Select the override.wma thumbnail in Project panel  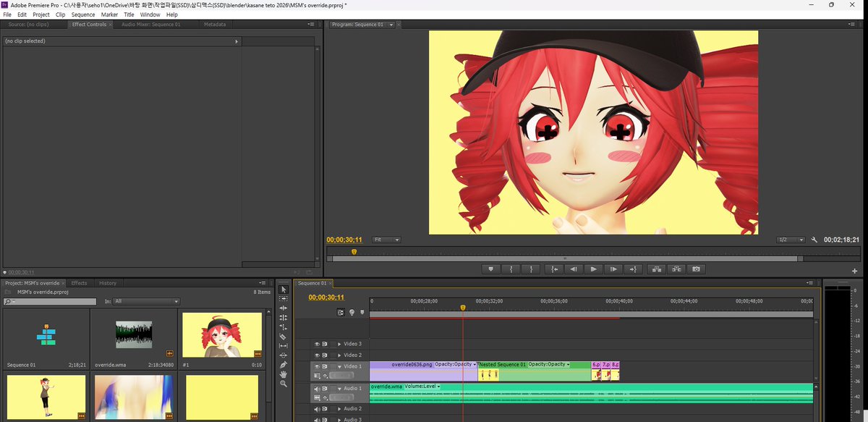[x=134, y=335]
